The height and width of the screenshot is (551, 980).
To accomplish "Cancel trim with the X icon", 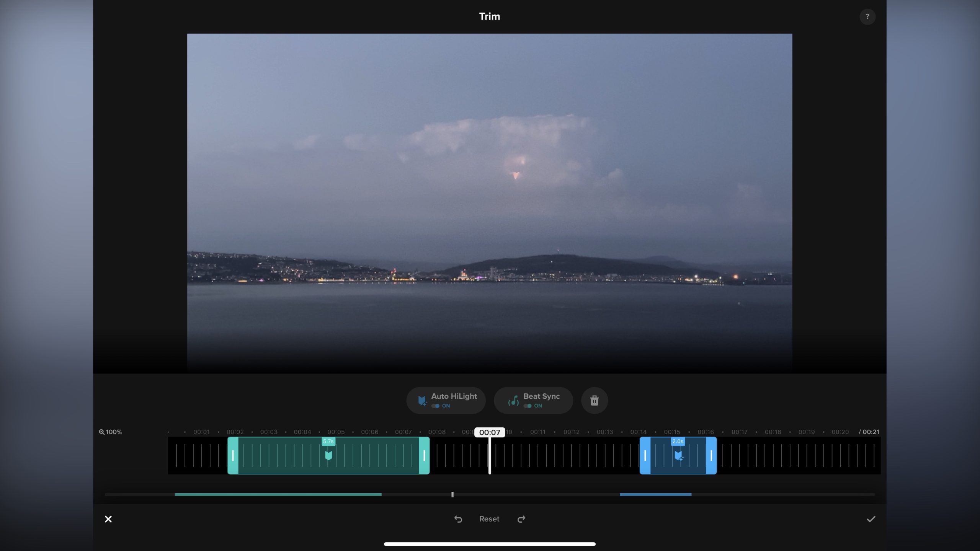I will coord(108,519).
